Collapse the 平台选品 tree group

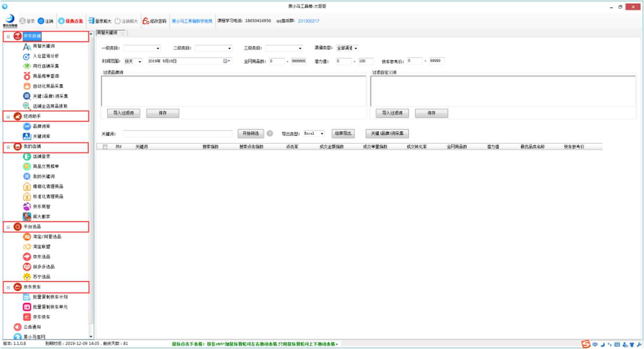click(x=8, y=227)
